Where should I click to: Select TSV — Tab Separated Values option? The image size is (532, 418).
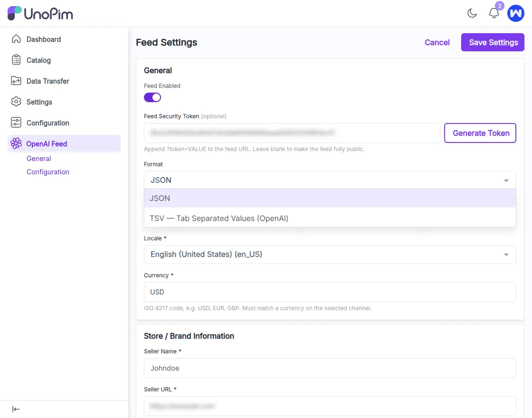click(x=219, y=218)
